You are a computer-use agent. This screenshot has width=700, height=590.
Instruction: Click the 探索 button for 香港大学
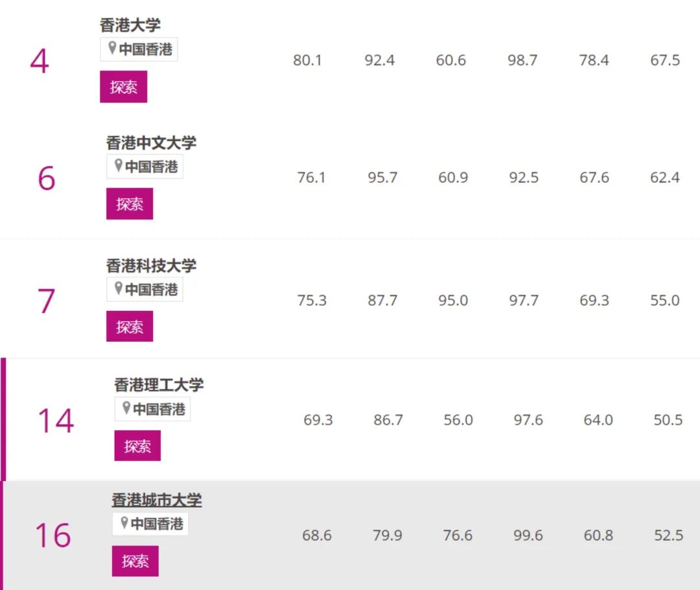(123, 87)
